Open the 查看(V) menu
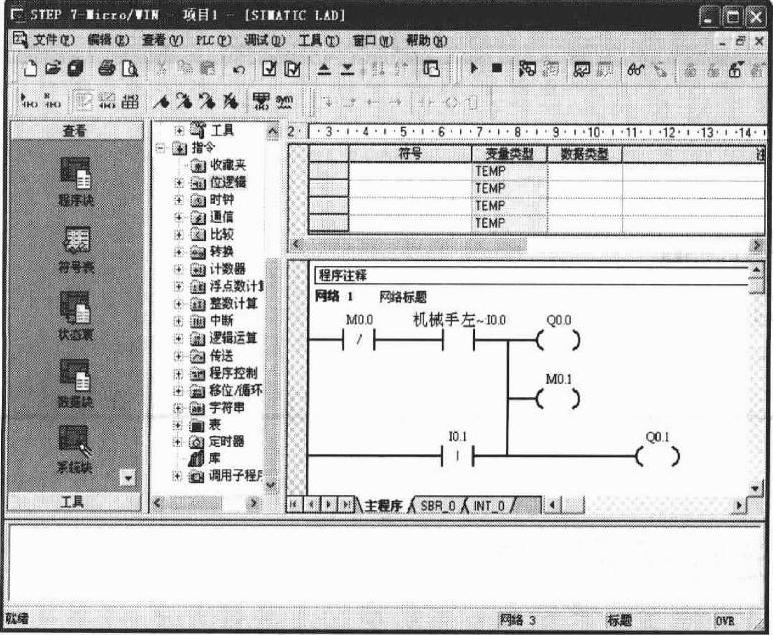Viewport: 773px width, 635px height. [x=162, y=39]
